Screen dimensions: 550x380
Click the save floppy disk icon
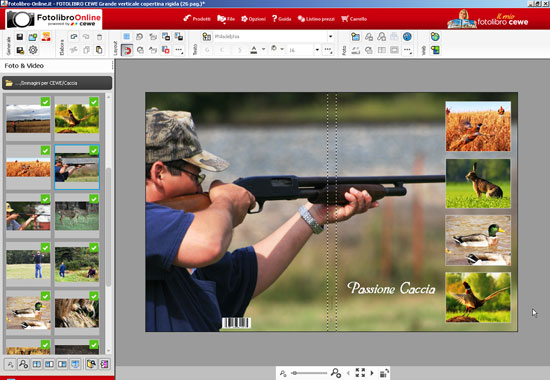coord(20,37)
